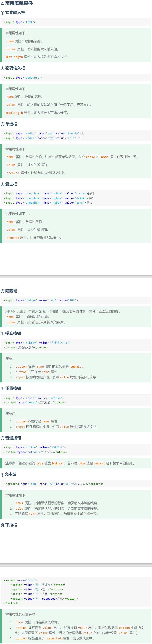152x644 pixels.
Task: Click "maxlength 属性" line under 文本输入框
Action: tap(38, 57)
